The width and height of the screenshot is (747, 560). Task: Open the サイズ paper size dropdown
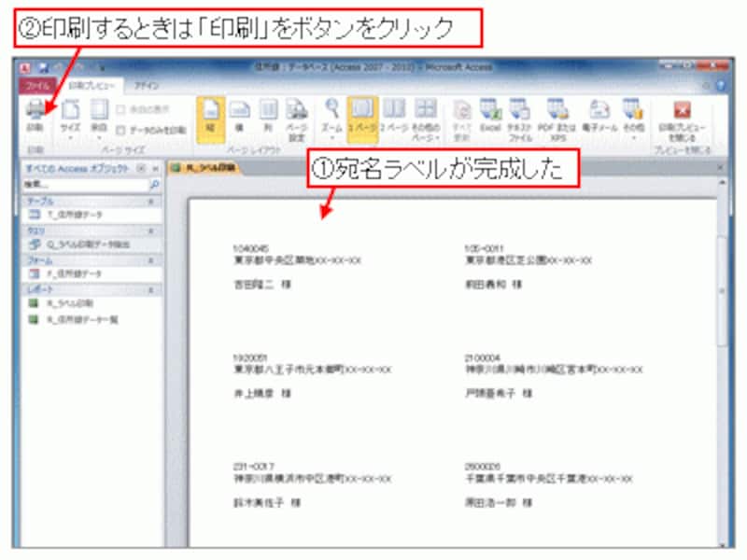click(70, 119)
